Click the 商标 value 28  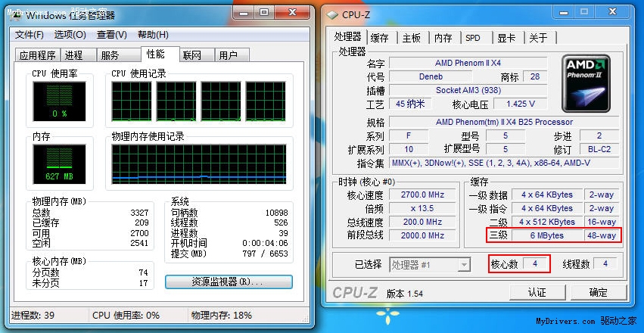(x=535, y=76)
